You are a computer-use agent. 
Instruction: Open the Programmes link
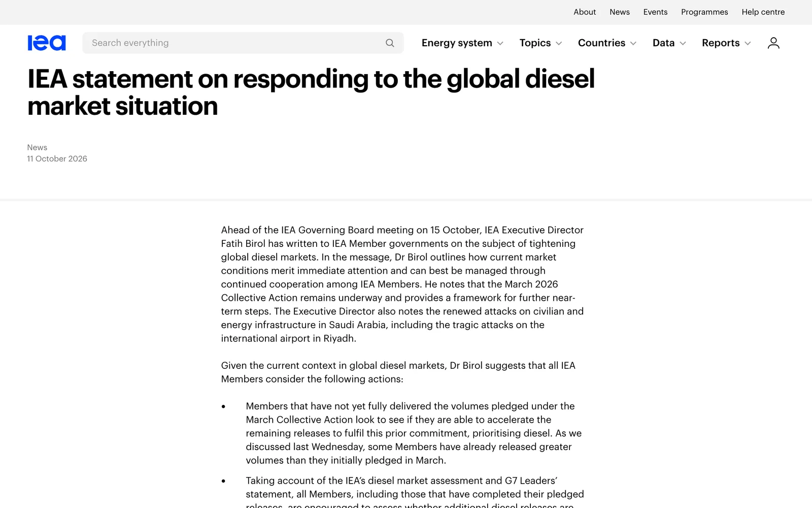tap(704, 12)
